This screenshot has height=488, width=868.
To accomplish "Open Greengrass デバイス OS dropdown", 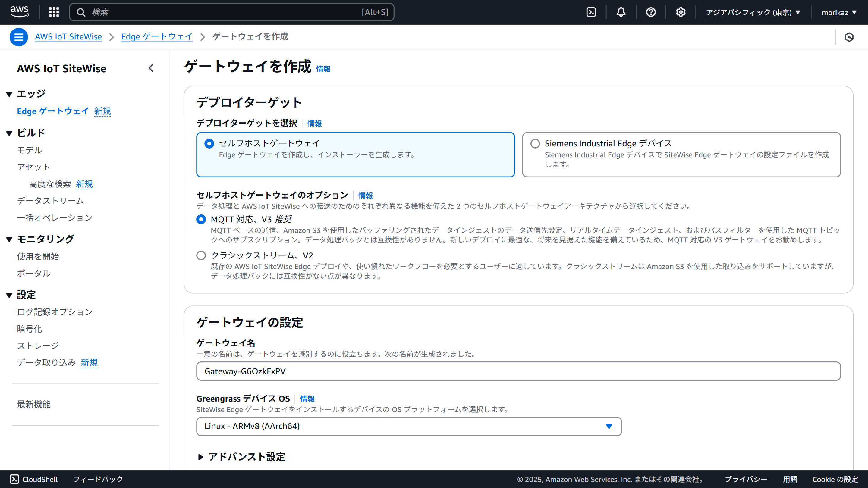I will coord(409,426).
